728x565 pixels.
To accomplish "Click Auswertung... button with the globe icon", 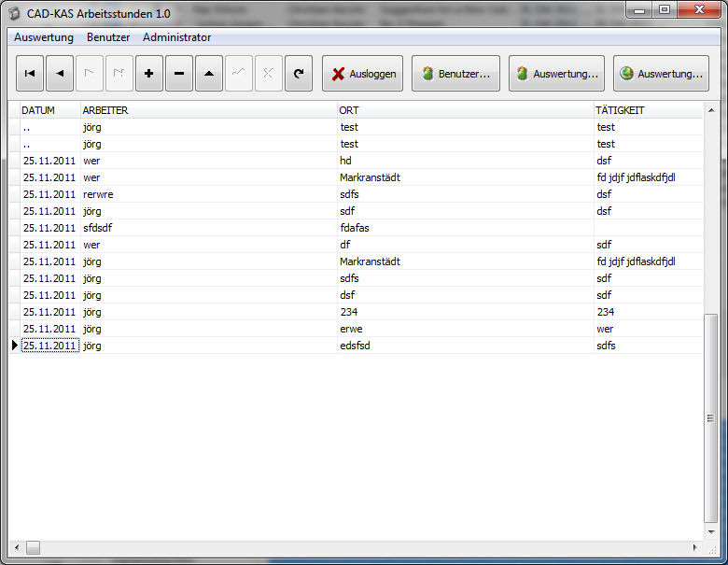I will coord(661,74).
